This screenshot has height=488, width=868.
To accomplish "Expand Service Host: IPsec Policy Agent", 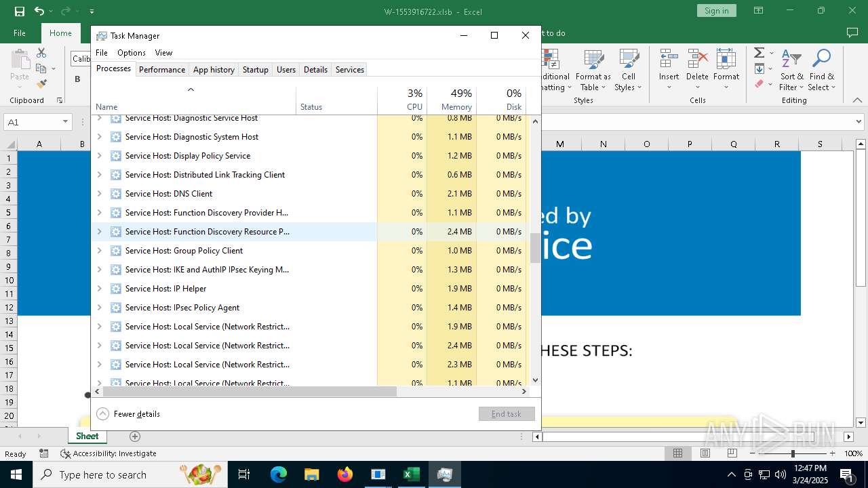I will 99,308.
